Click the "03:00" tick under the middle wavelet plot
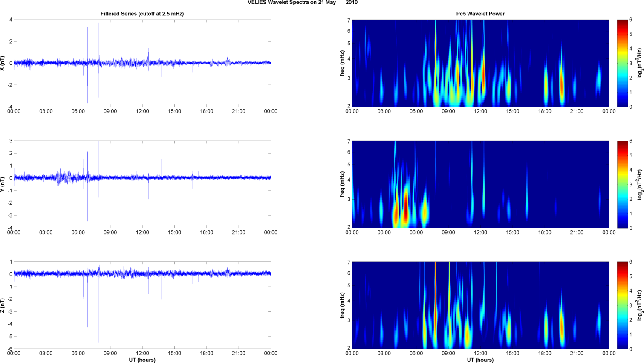 [384, 232]
